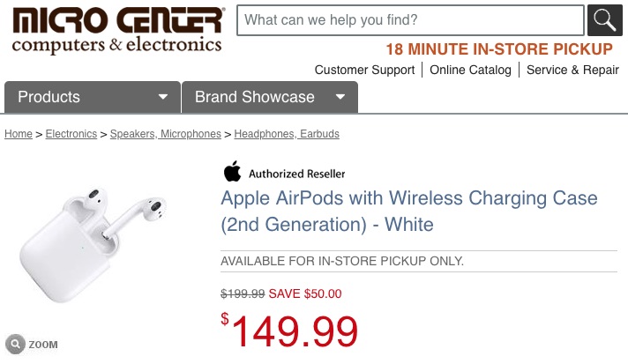
Task: Expand the Brand Showcase dropdown arrow
Action: pyautogui.click(x=340, y=97)
